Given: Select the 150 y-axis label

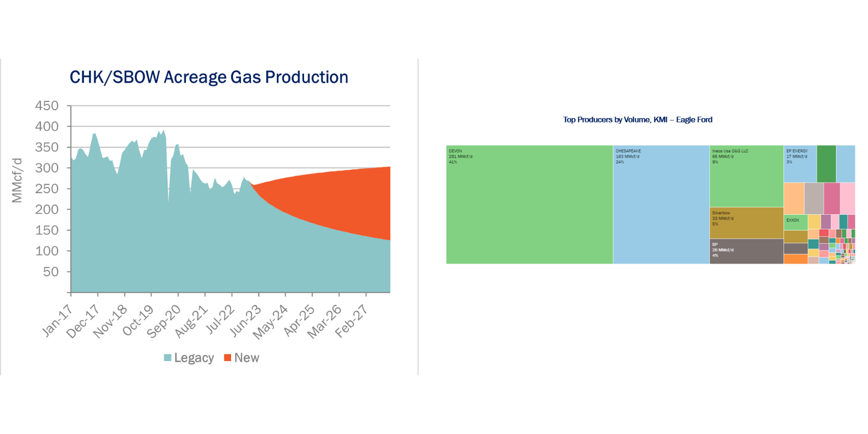Looking at the screenshot, I should [47, 230].
